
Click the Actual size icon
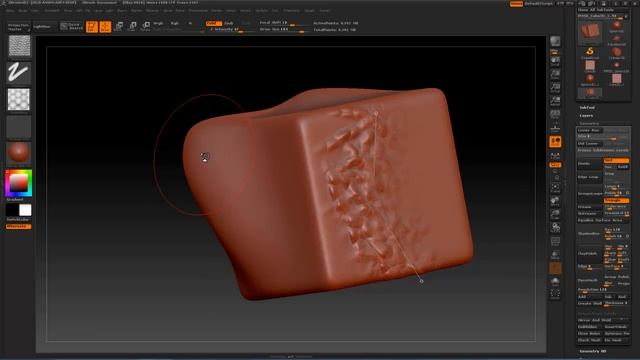(555, 88)
